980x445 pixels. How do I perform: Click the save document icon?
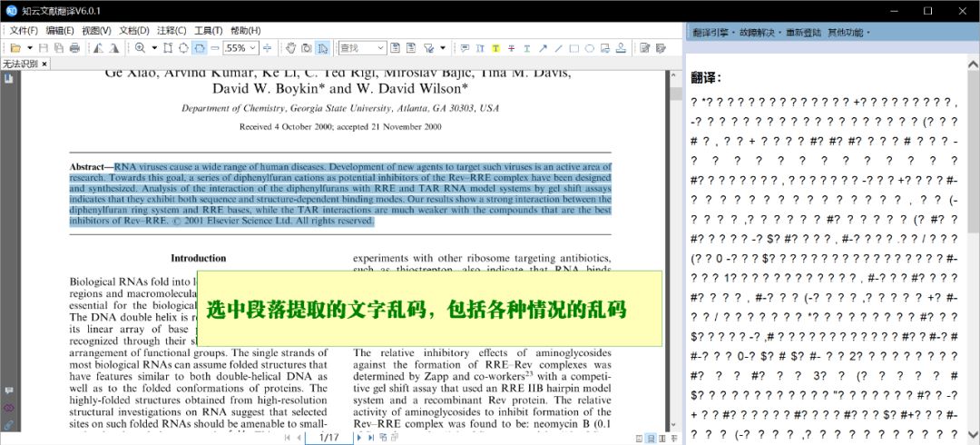click(x=44, y=47)
